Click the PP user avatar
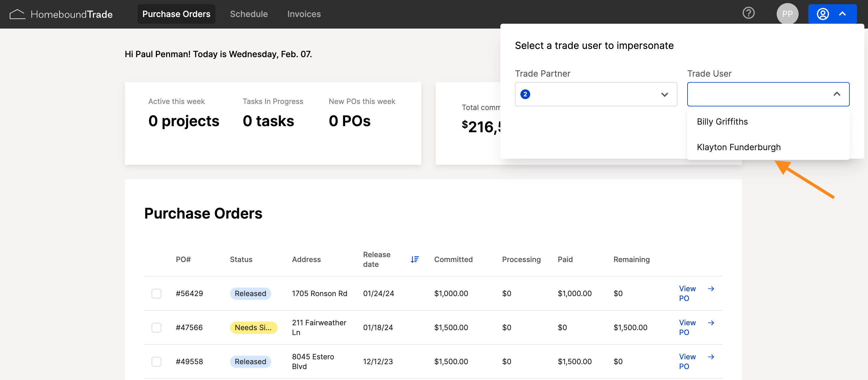868x380 pixels. [787, 14]
